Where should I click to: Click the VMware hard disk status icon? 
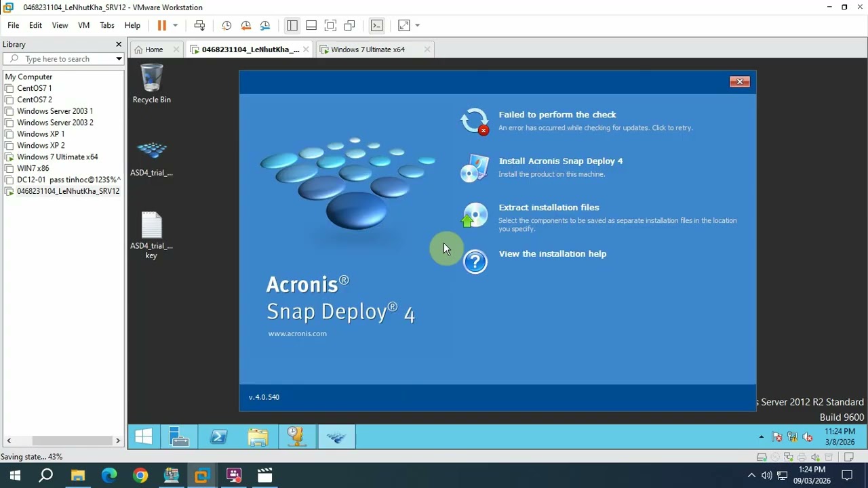click(x=762, y=457)
